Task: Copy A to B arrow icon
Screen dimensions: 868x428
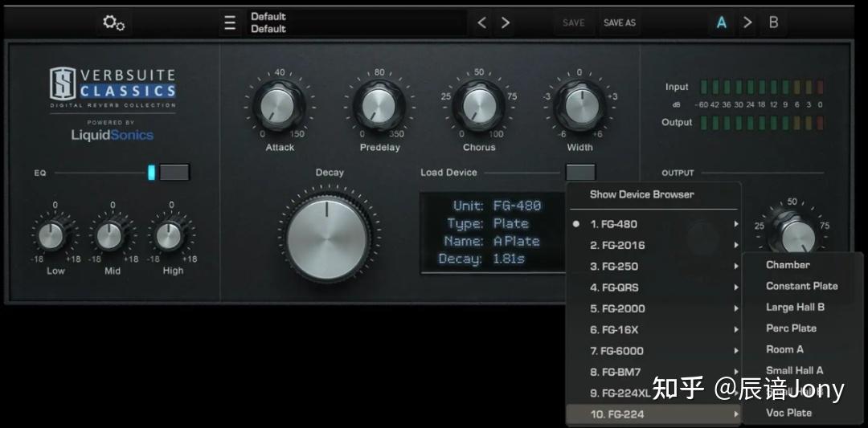Action: (x=747, y=22)
